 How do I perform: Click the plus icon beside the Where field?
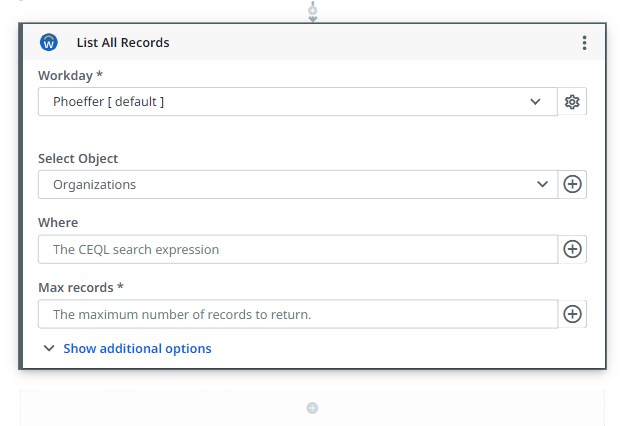pos(572,249)
